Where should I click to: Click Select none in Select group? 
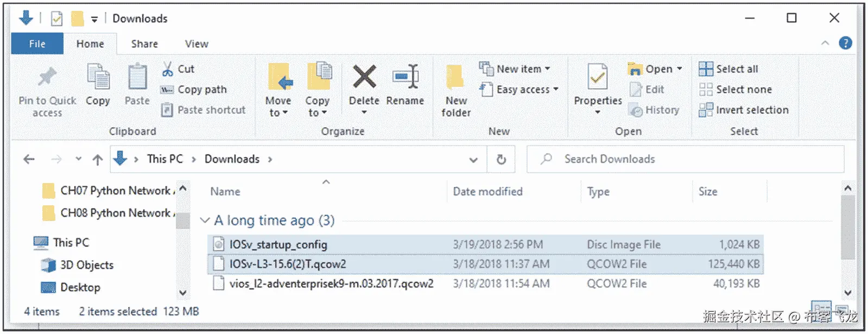coord(736,90)
